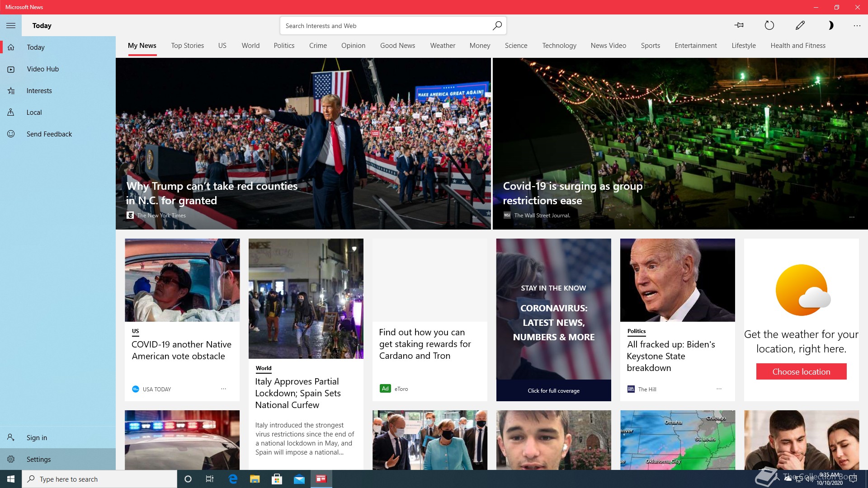Viewport: 868px width, 488px height.
Task: Toggle dark mode moon icon
Action: (x=830, y=25)
